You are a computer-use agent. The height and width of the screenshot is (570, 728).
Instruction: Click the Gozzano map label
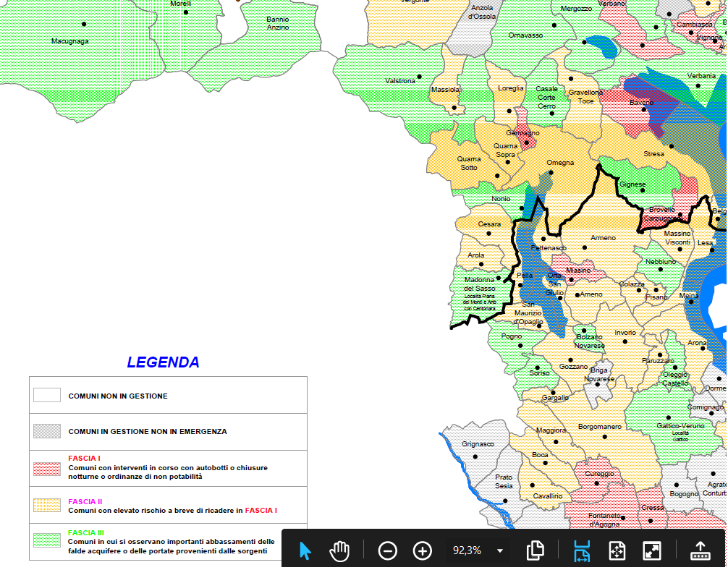click(573, 367)
